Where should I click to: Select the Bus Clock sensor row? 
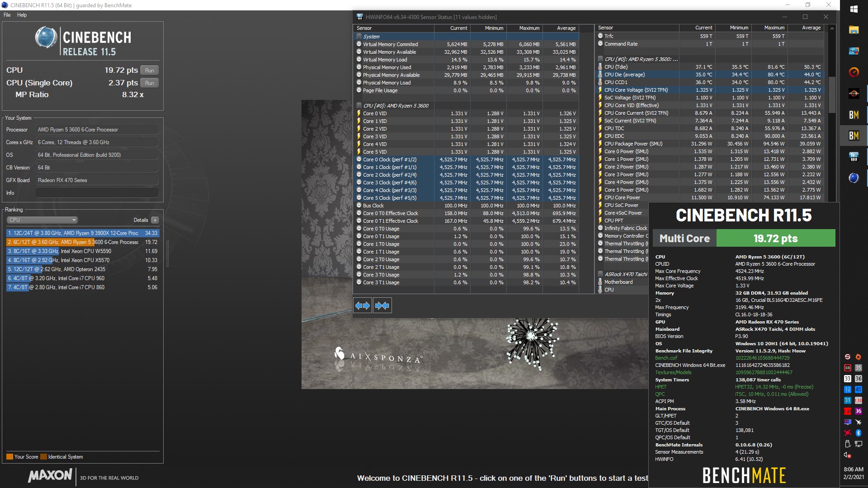[x=467, y=206]
